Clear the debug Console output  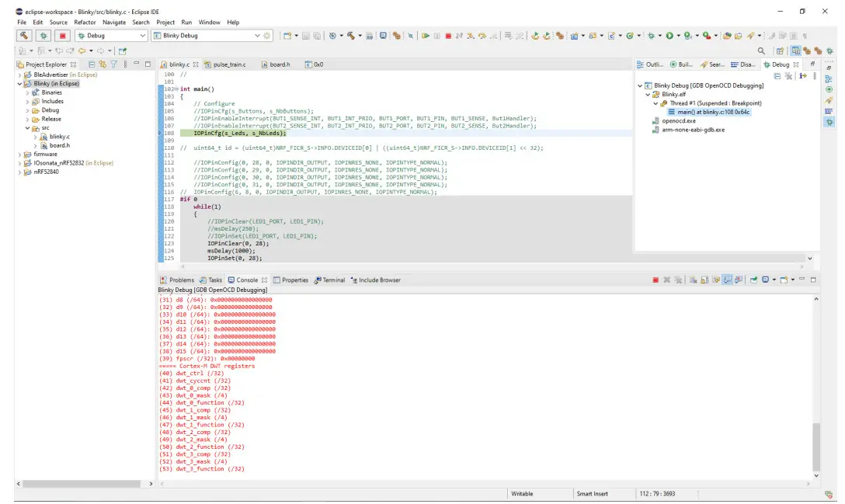693,280
